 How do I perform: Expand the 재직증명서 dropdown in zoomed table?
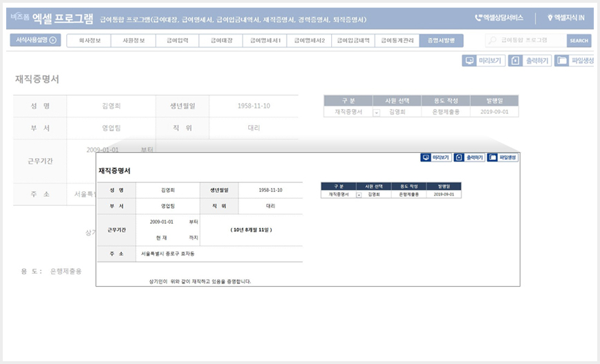pos(359,195)
